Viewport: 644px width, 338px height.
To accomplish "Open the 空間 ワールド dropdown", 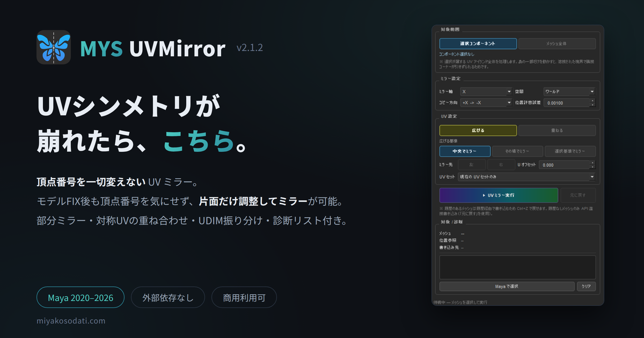I will tap(569, 92).
